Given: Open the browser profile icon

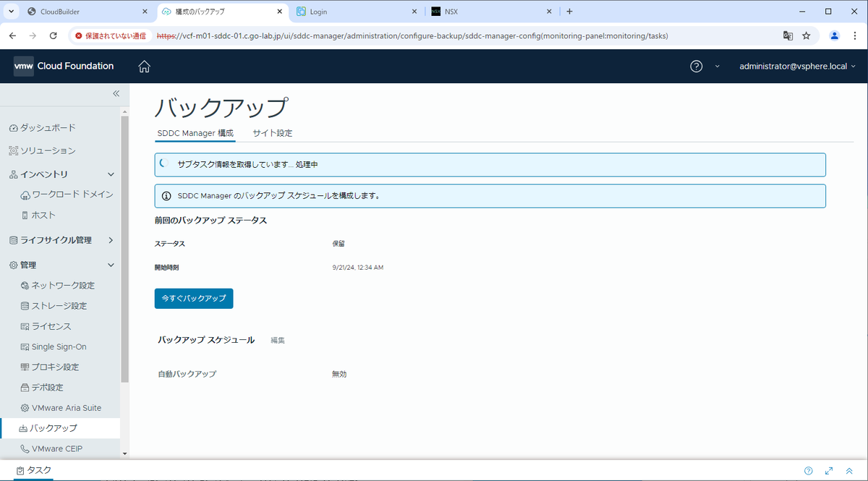Looking at the screenshot, I should [834, 35].
